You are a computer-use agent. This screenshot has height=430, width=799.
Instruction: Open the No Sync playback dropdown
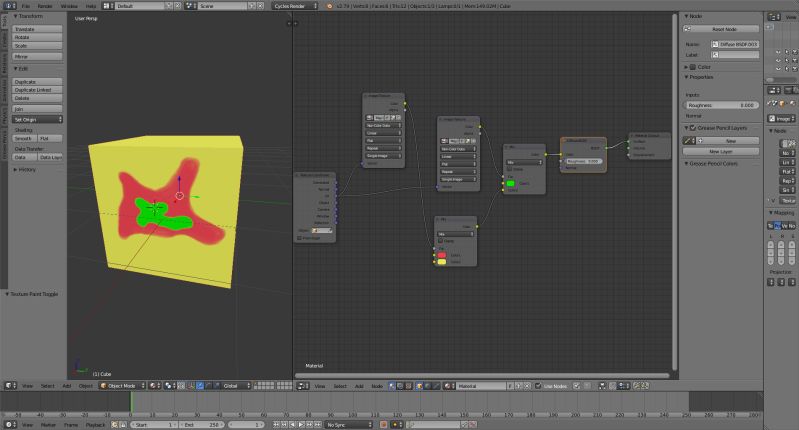(x=349, y=424)
